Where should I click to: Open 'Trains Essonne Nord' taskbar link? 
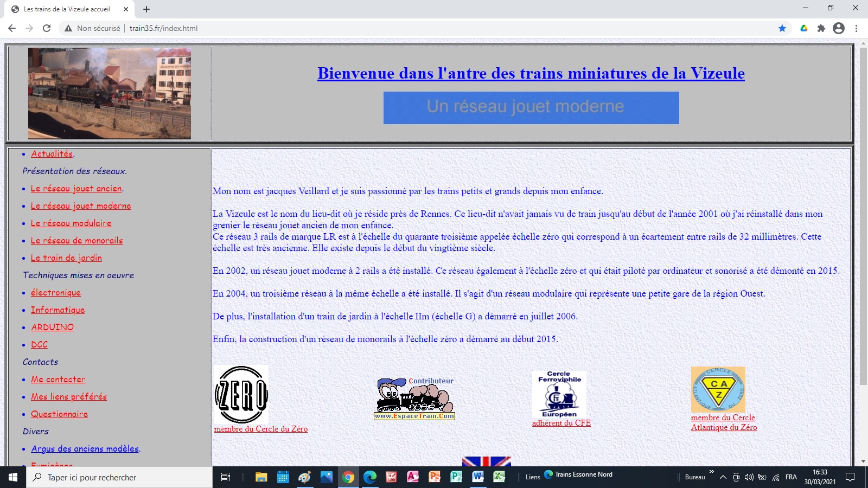point(578,474)
